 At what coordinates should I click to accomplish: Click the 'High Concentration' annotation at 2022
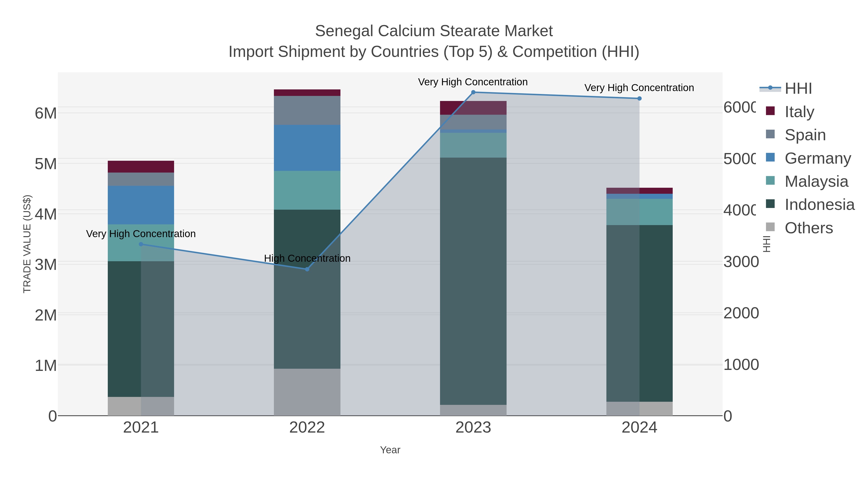pyautogui.click(x=307, y=258)
